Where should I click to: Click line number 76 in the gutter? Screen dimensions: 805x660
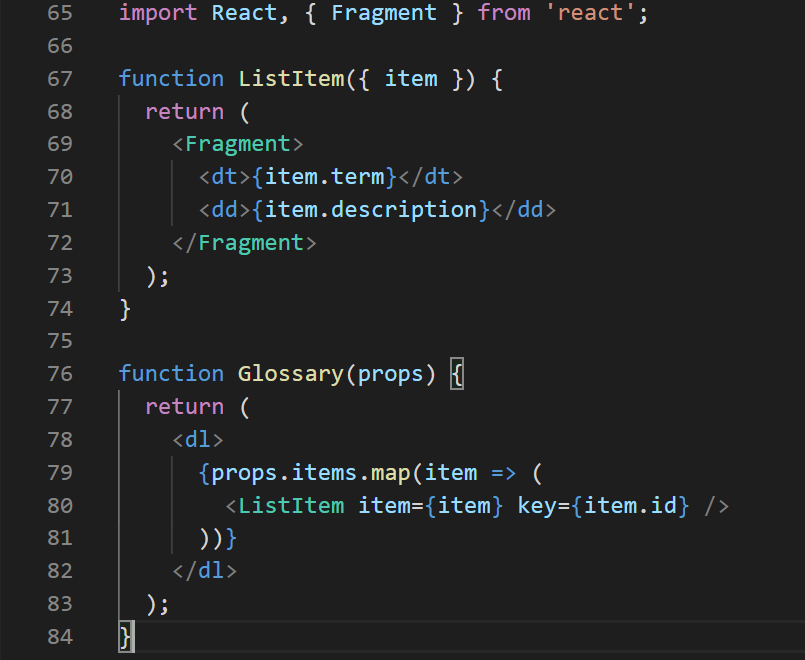click(59, 373)
